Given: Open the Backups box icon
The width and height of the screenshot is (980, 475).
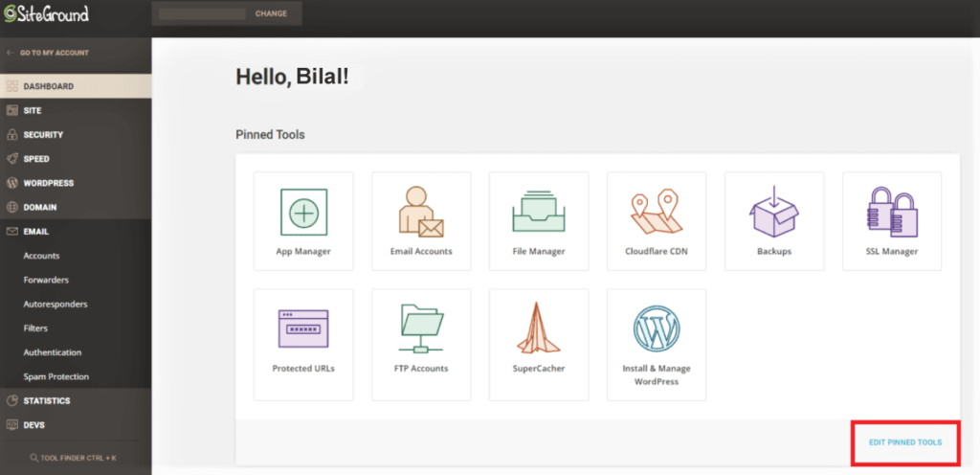Looking at the screenshot, I should point(773,212).
